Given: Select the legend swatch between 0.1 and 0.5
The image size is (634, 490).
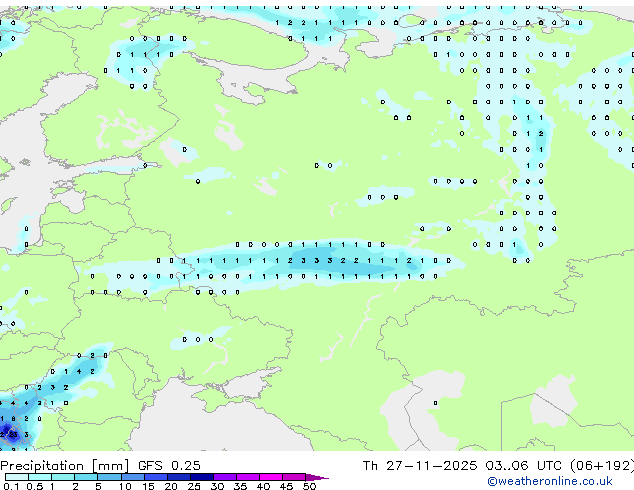Looking at the screenshot, I should point(17,477).
